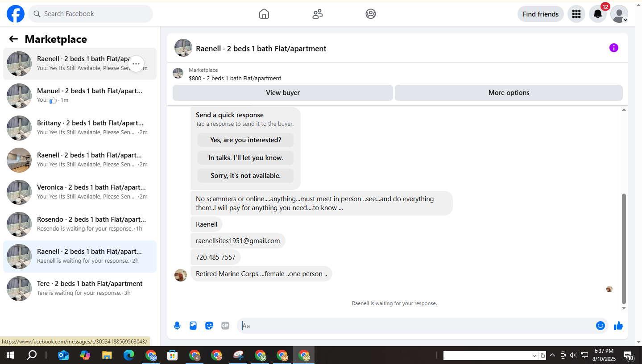Click the More options button
This screenshot has width=642, height=364.
coord(509,93)
